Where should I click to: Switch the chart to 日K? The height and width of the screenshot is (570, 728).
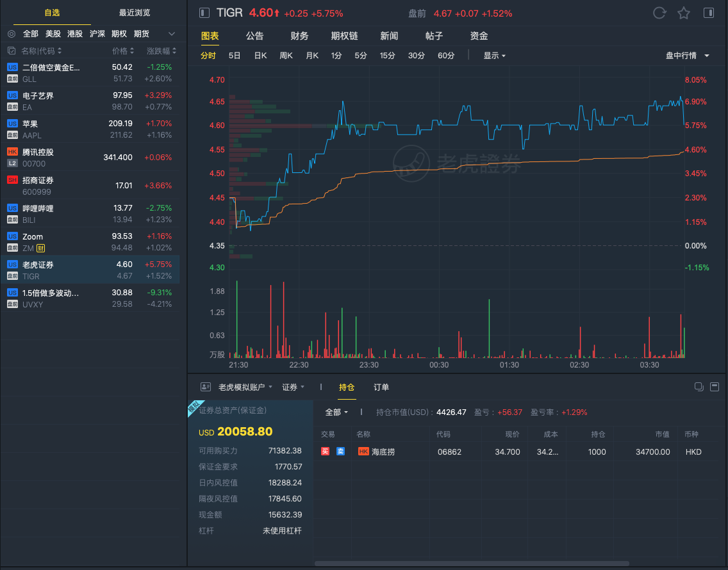point(260,56)
